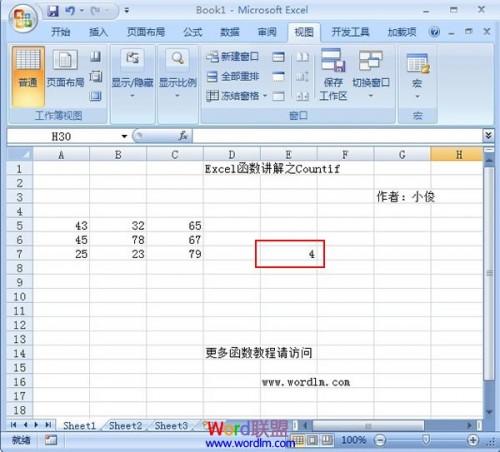500x452 pixels.
Task: Click cell 更多函数教程请访问
Action: tap(259, 353)
